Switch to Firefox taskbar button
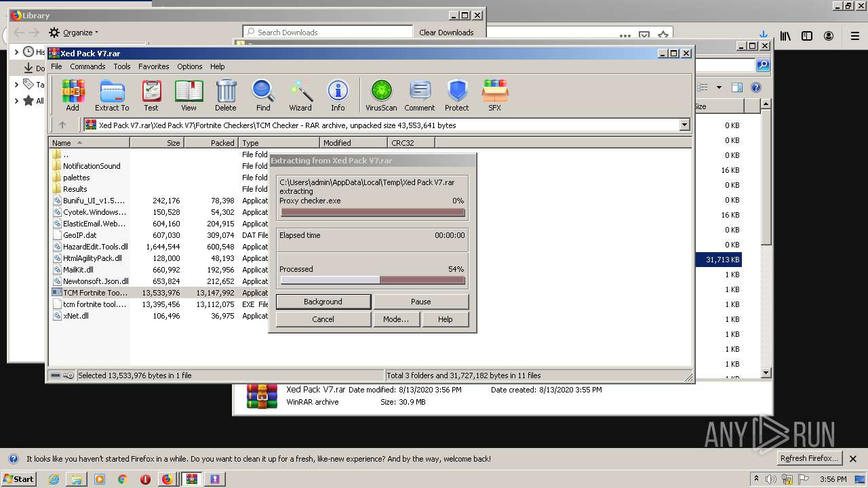The image size is (868, 488). (167, 479)
